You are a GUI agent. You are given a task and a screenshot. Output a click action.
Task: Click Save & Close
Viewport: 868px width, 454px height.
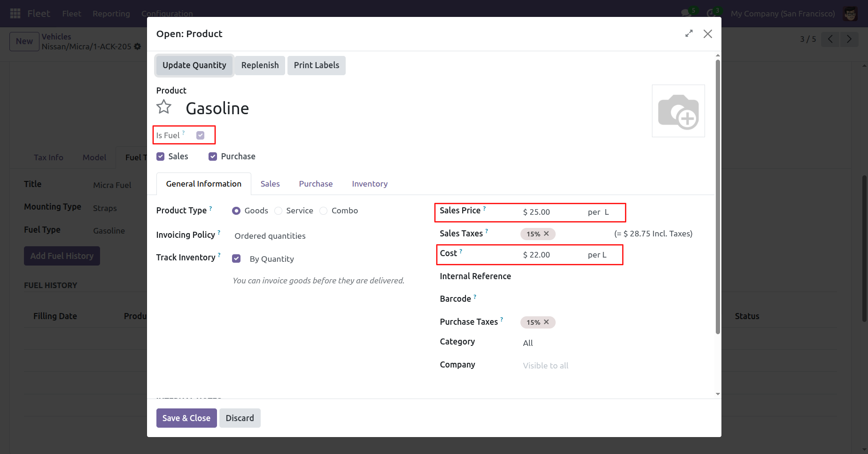(186, 418)
